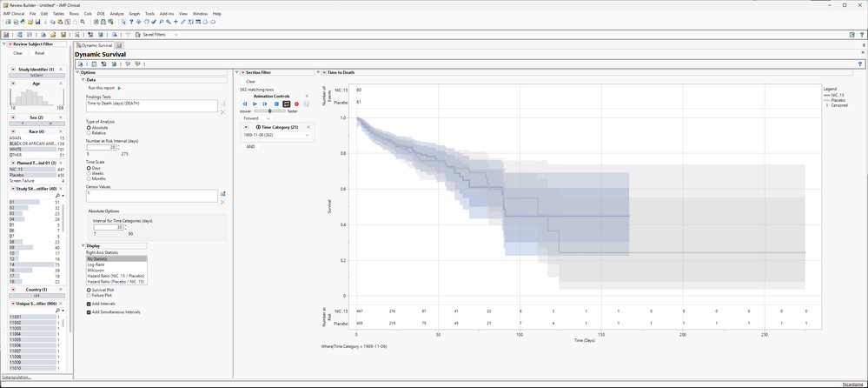Open the Forward direction dropdown

pyautogui.click(x=257, y=118)
